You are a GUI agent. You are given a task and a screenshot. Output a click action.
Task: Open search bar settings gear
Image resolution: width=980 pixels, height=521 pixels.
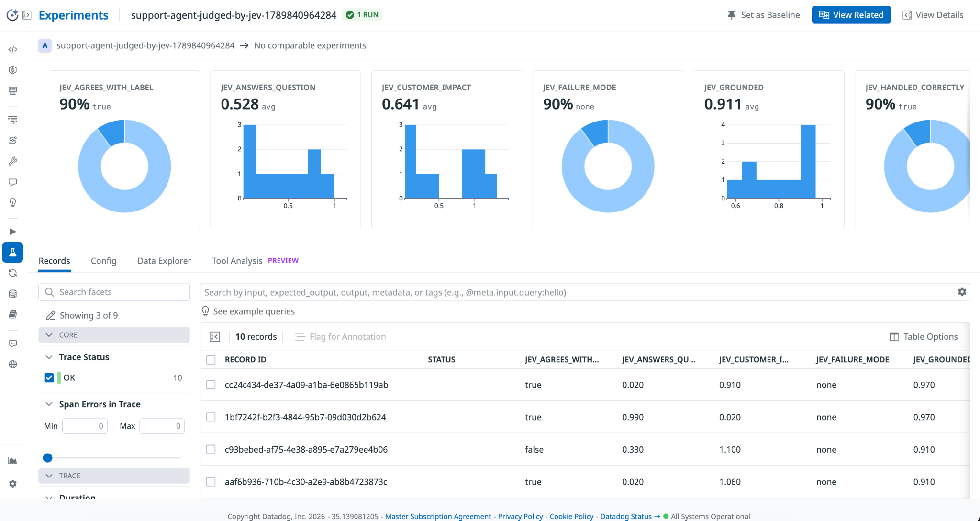(x=962, y=292)
